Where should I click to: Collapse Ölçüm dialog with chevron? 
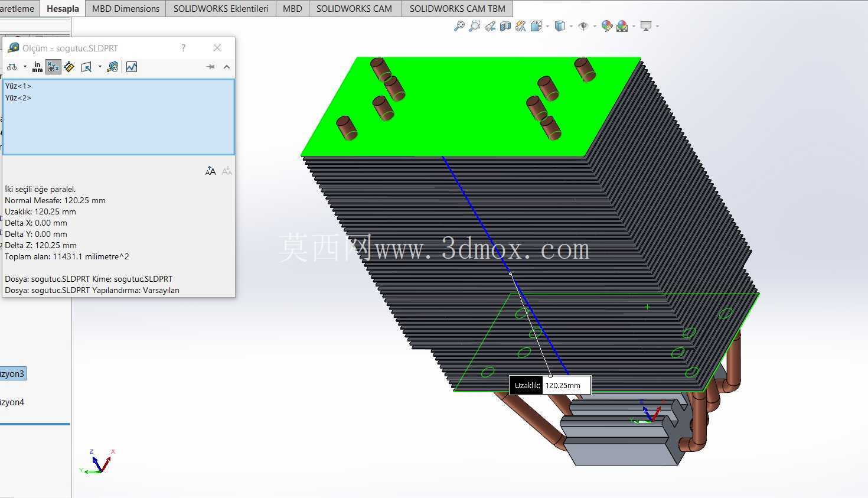click(x=227, y=67)
